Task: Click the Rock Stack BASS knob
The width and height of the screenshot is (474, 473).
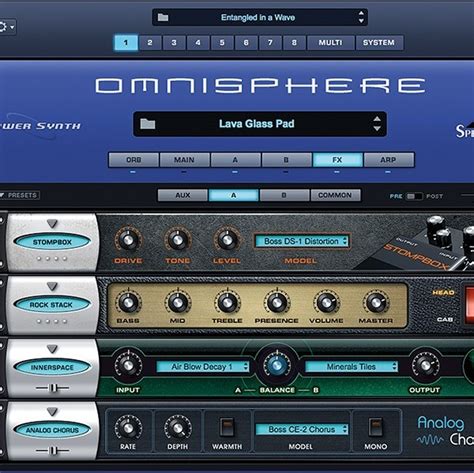Action: pos(128,303)
